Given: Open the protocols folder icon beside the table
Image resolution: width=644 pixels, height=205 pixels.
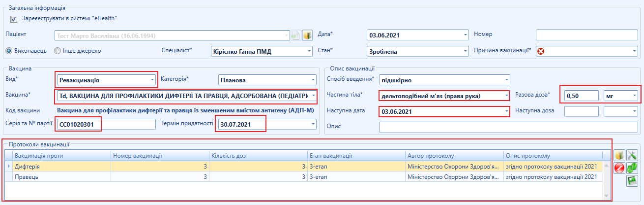Looking at the screenshot, I should click(619, 156).
